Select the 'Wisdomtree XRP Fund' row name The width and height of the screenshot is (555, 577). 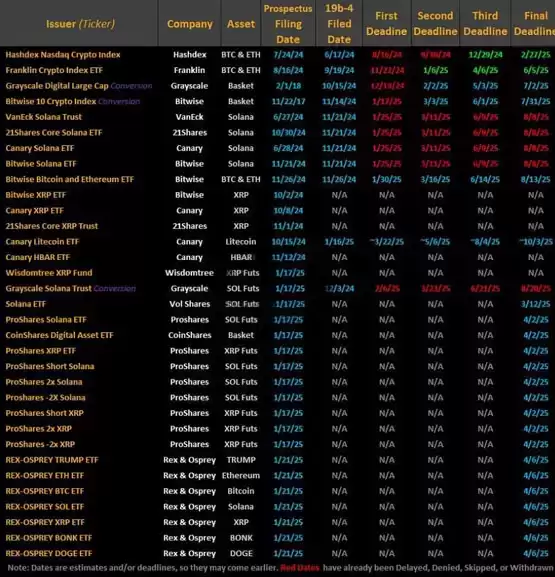pyautogui.click(x=49, y=273)
